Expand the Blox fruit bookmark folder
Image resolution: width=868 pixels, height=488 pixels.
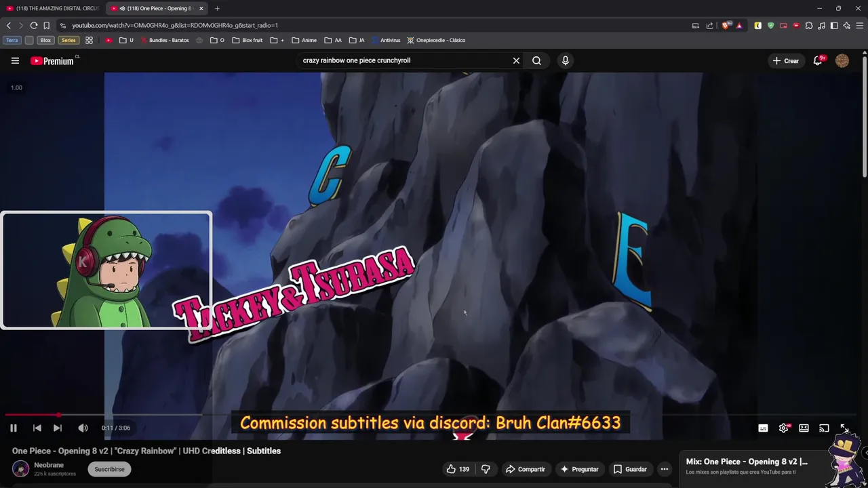coord(248,40)
